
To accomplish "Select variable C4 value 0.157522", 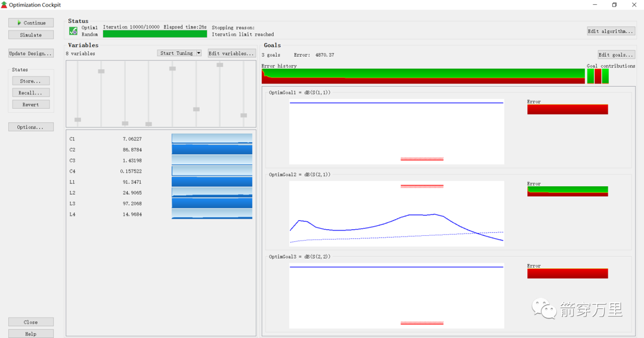I will point(131,171).
